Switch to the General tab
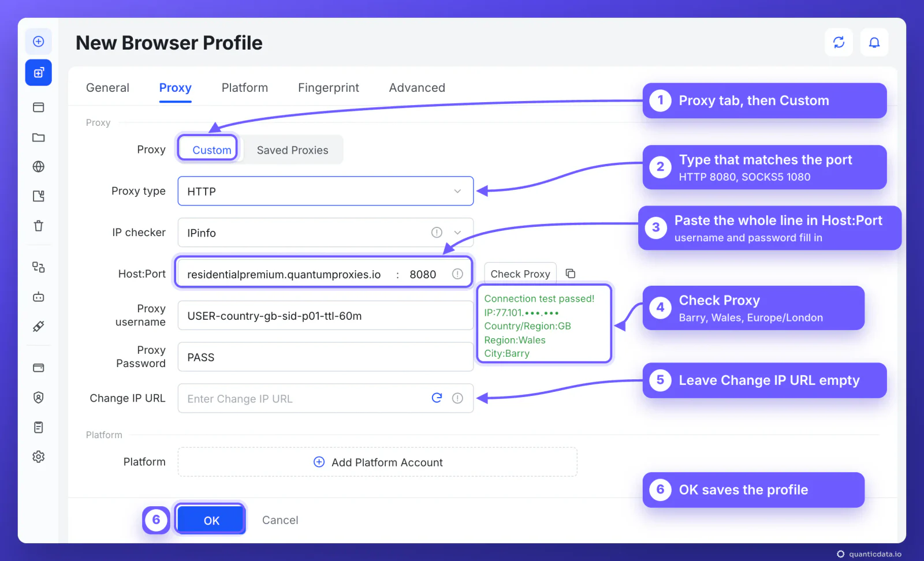This screenshot has width=924, height=561. (x=107, y=88)
